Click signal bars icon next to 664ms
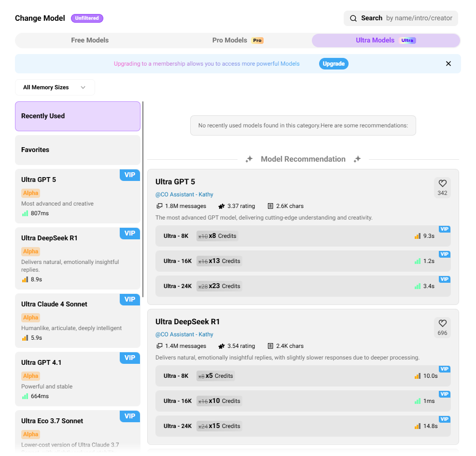 25,396
